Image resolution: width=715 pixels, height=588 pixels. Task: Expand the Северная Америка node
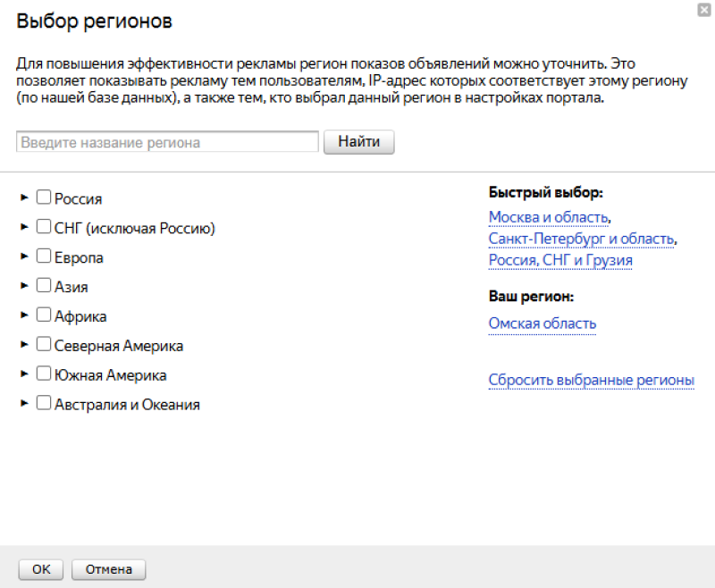pos(25,345)
